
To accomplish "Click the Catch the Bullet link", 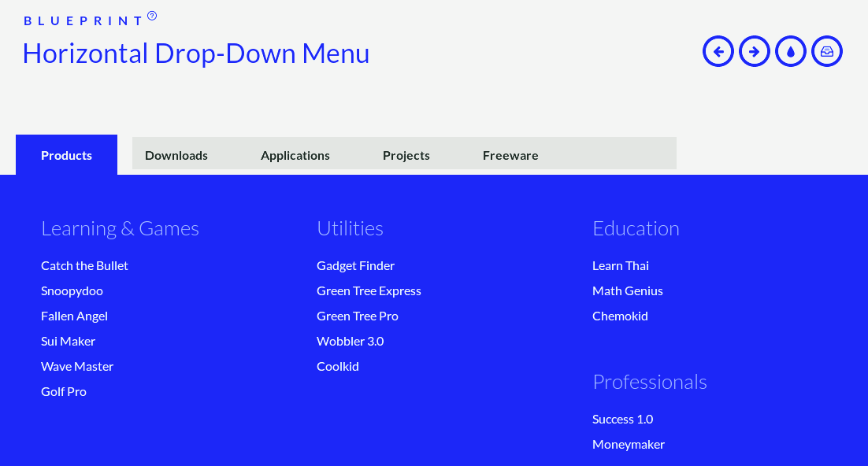I will pyautogui.click(x=84, y=265).
